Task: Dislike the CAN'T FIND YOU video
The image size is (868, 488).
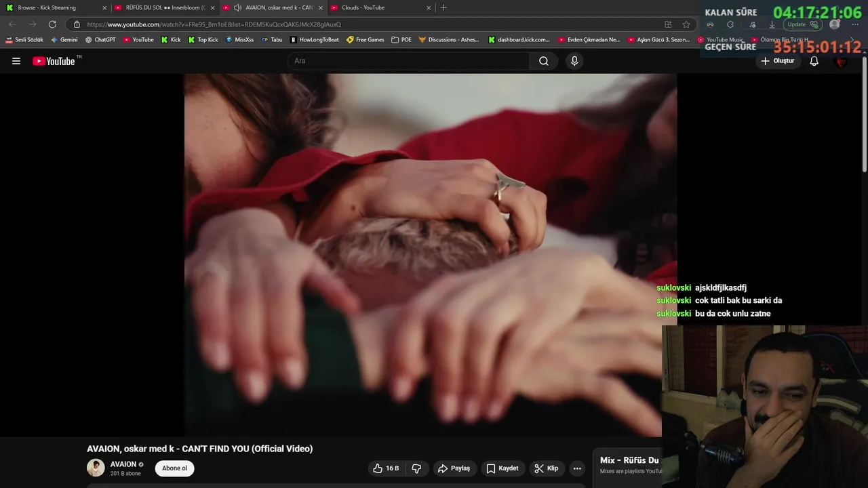Action: pos(416,468)
